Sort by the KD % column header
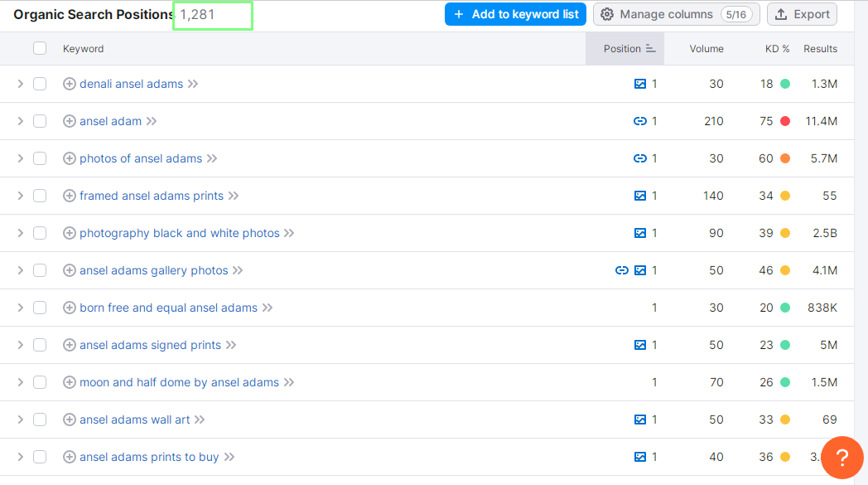Screen dimensions: 868x485 (777, 49)
